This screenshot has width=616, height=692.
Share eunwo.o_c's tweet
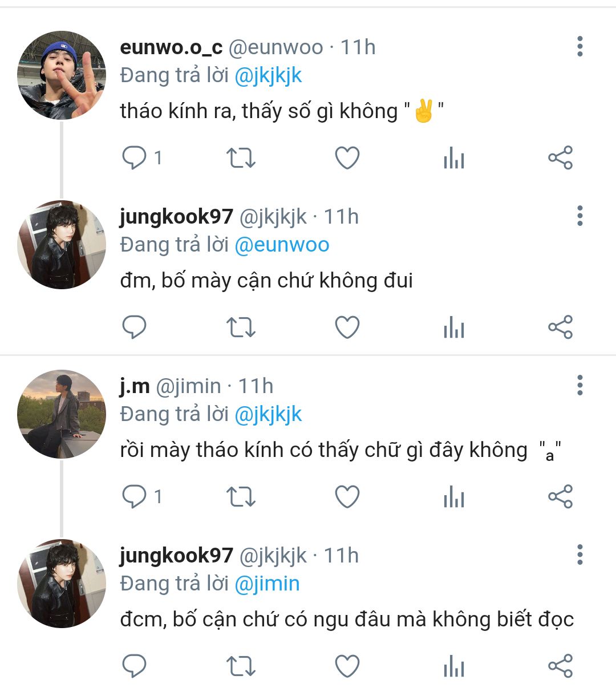click(x=560, y=158)
